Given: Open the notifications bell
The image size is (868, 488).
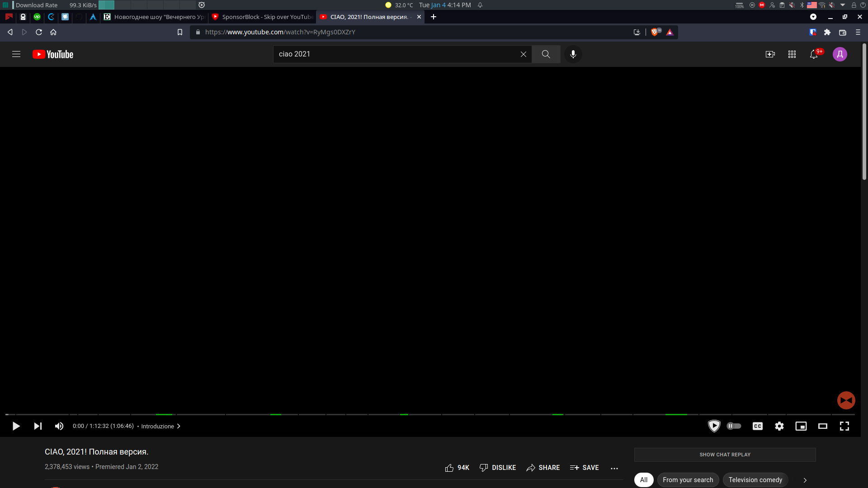Looking at the screenshot, I should click(814, 54).
